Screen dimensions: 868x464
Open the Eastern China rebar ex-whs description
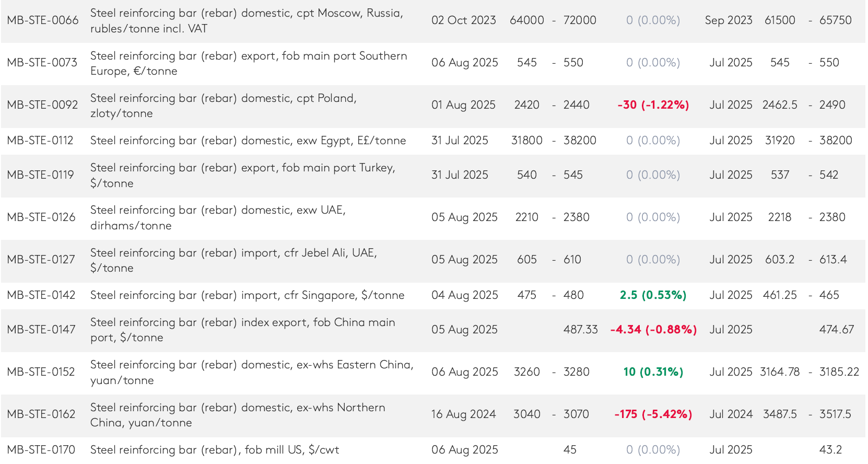tap(252, 372)
